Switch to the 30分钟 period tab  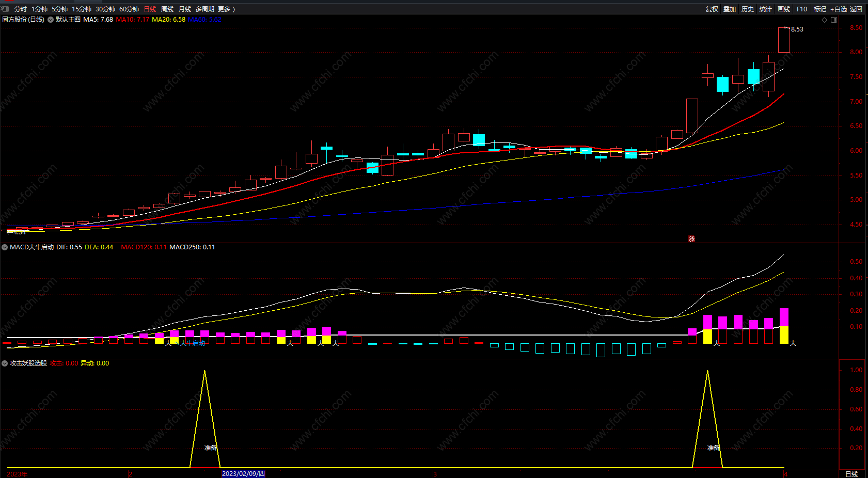point(105,9)
